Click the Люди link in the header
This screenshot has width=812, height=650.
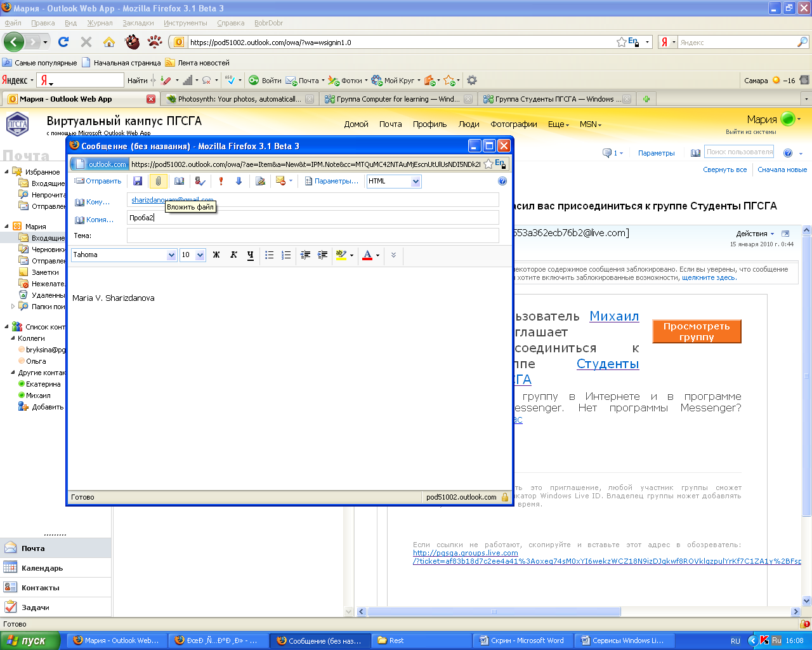(469, 124)
